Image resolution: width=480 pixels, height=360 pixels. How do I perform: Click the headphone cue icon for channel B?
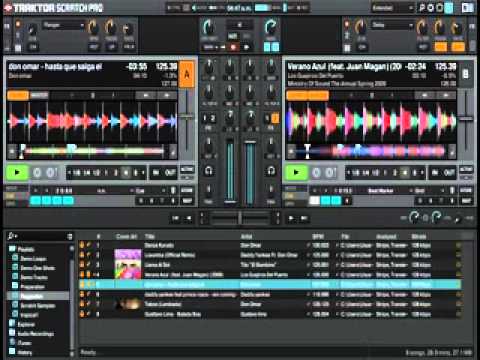point(271,171)
